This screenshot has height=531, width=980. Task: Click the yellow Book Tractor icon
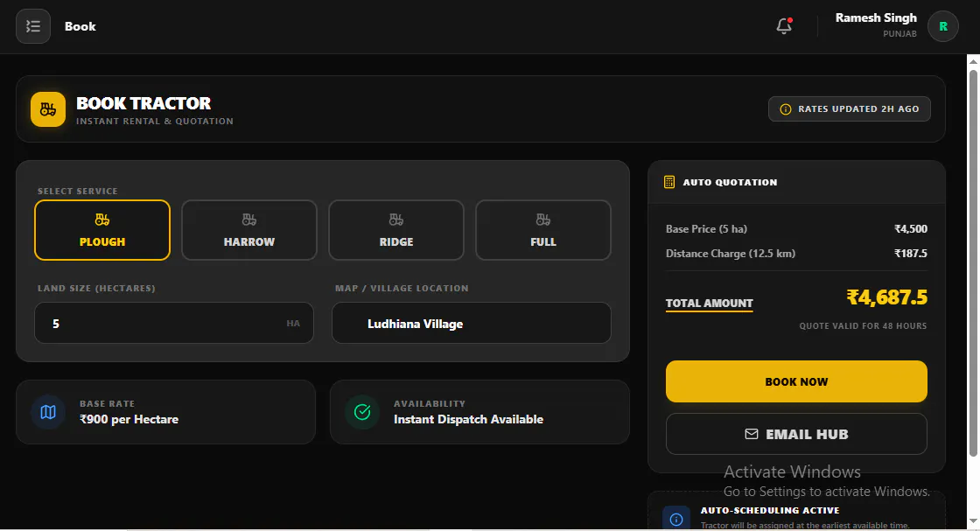[x=48, y=109]
